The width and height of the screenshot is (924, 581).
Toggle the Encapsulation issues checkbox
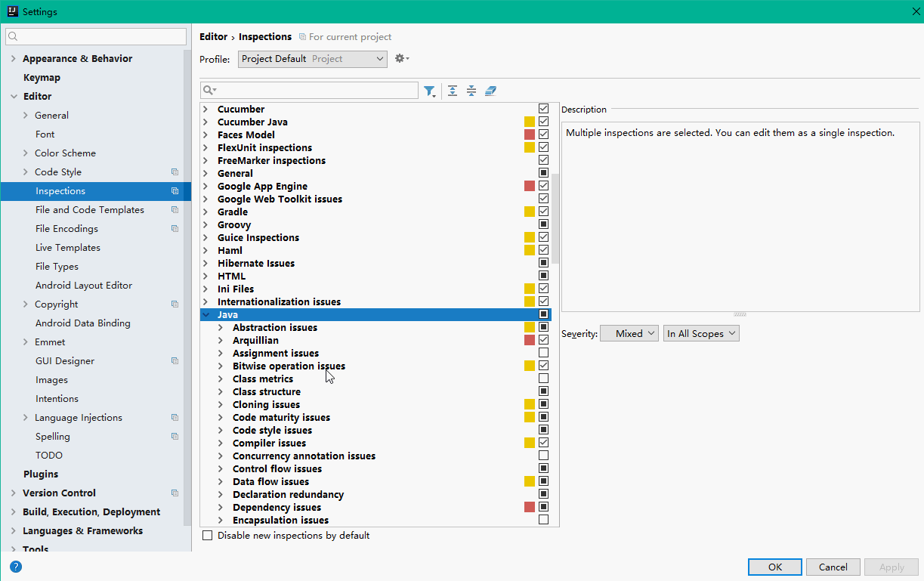543,520
